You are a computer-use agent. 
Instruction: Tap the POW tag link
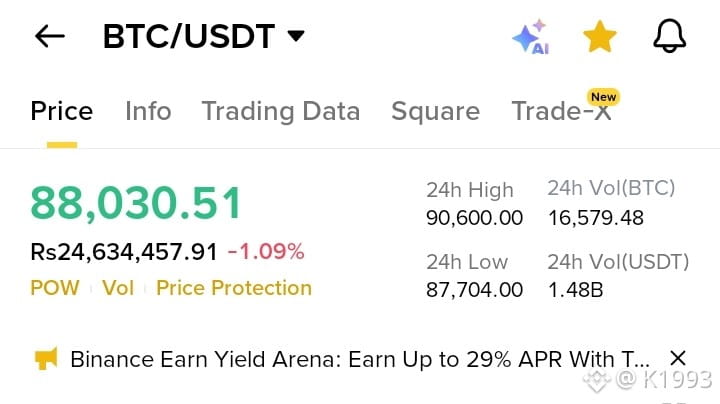click(55, 288)
